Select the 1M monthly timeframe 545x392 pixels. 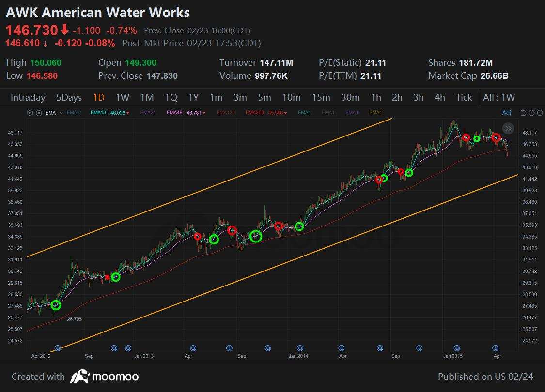[x=147, y=98]
